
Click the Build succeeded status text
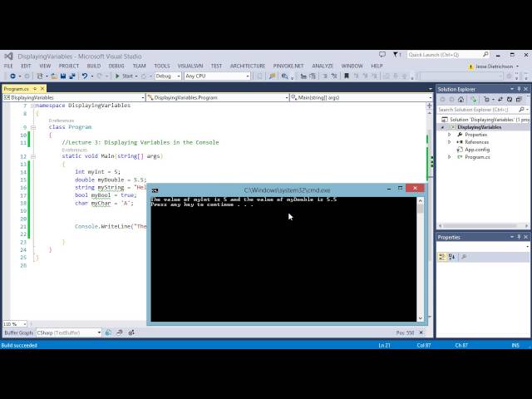(19, 345)
